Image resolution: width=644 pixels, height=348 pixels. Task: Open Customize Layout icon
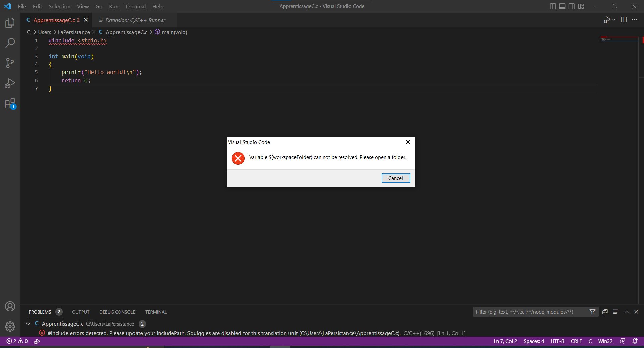581,6
